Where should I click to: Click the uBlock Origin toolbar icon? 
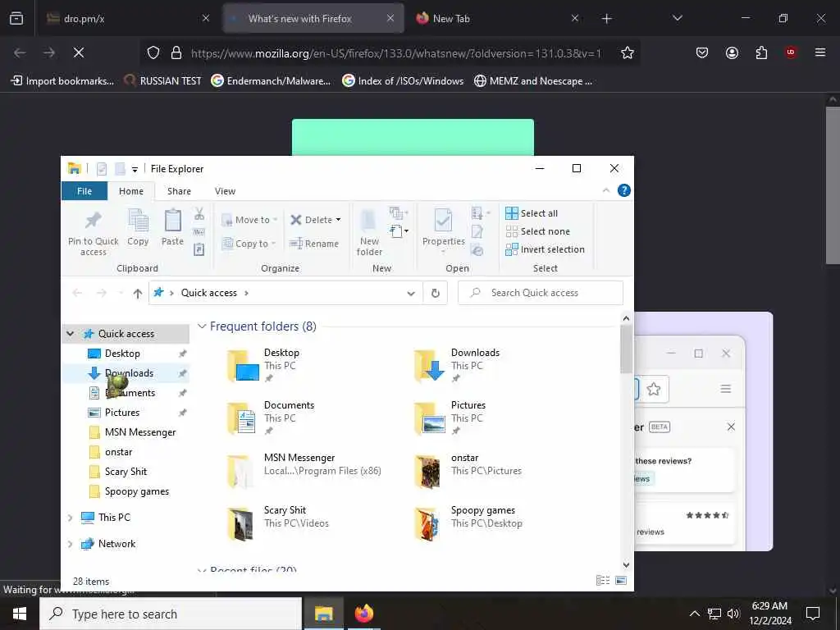[791, 52]
